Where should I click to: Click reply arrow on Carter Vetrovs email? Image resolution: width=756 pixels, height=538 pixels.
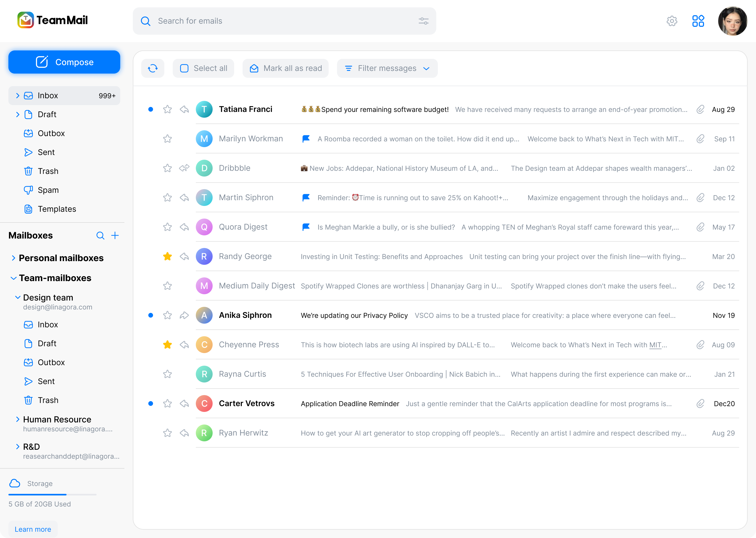184,403
